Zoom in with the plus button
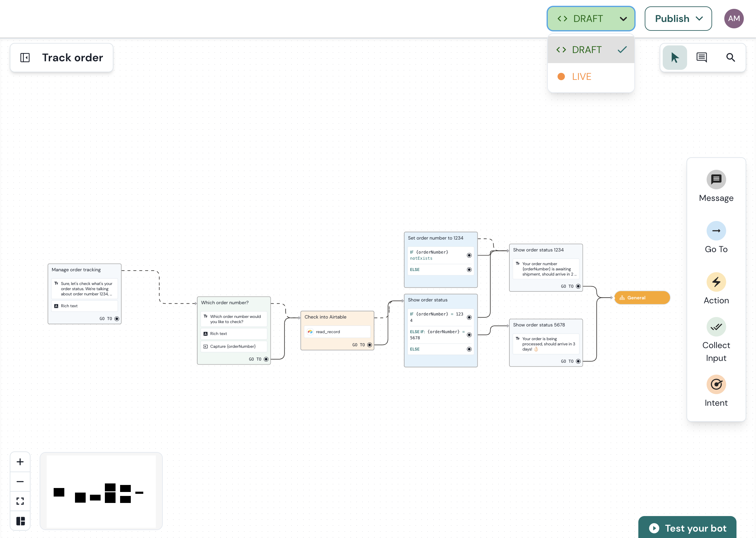Image resolution: width=756 pixels, height=538 pixels. coord(20,462)
